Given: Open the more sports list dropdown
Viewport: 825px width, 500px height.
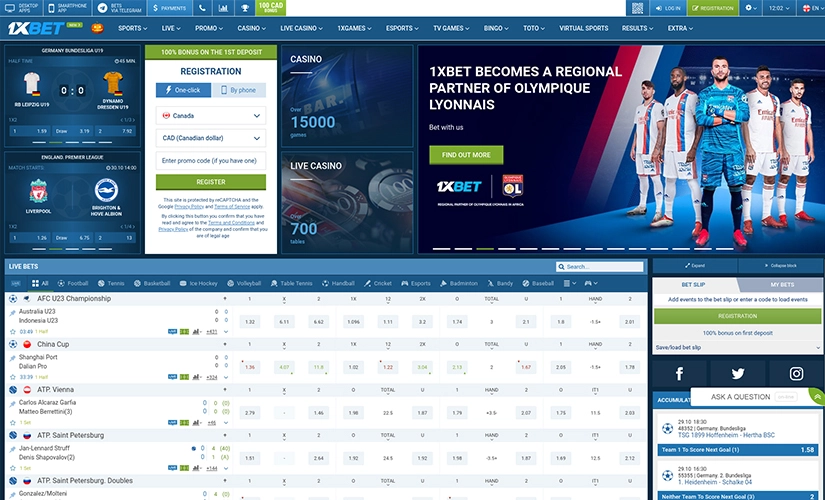Looking at the screenshot, I should tap(570, 283).
